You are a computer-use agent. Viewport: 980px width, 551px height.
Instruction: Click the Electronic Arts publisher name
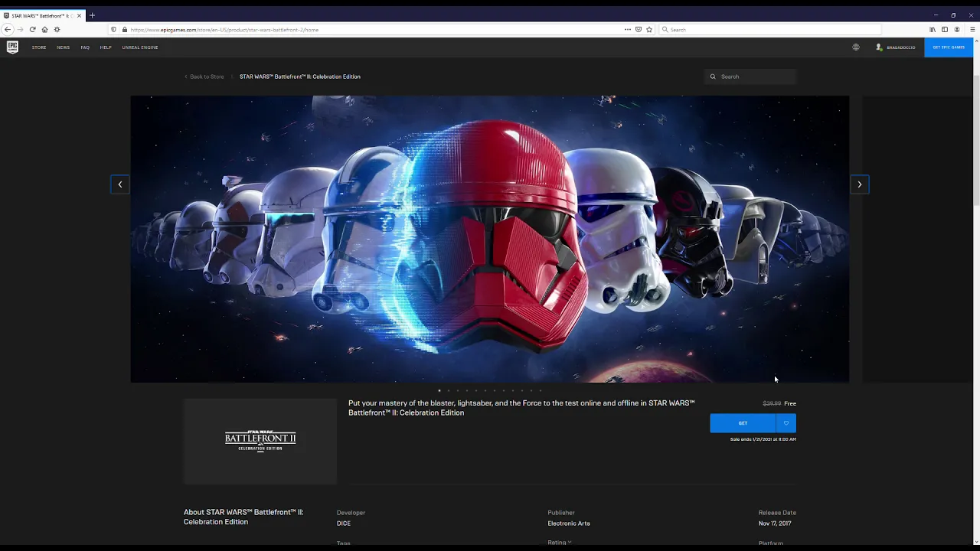(569, 523)
